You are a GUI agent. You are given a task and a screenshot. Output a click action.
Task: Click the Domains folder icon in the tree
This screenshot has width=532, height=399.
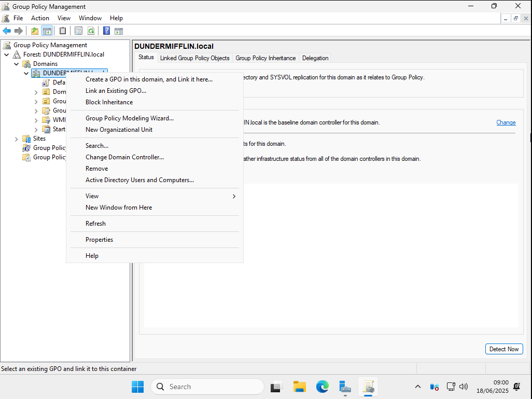[x=26, y=64]
